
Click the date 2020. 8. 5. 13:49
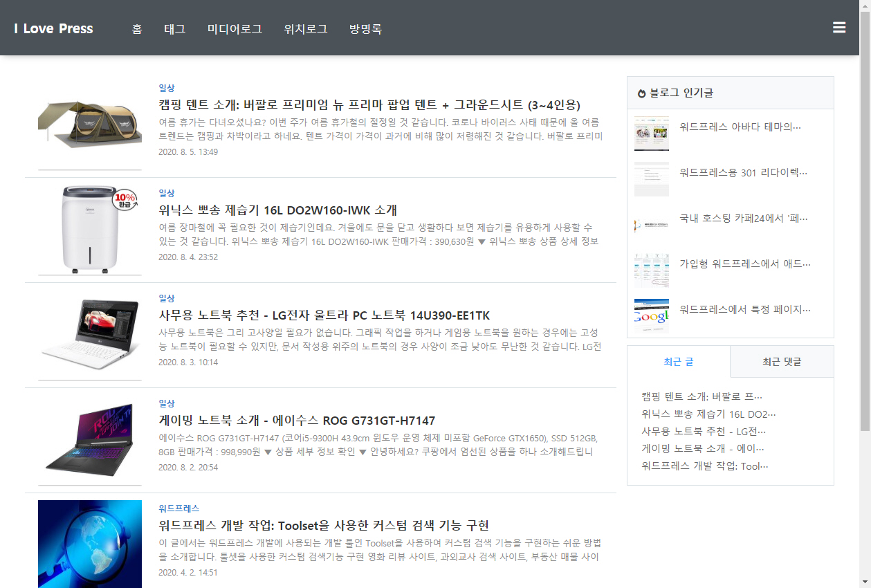coord(188,151)
